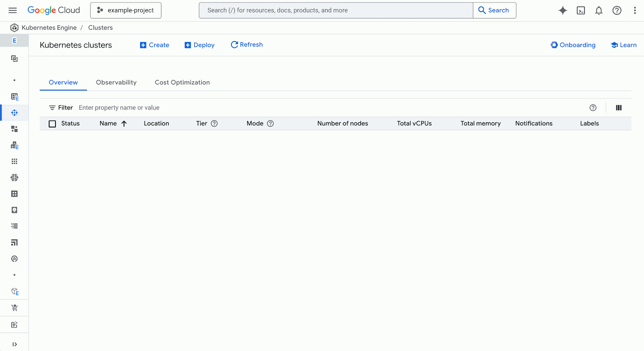
Task: Open the main navigation hamburger menu
Action: [x=12, y=10]
